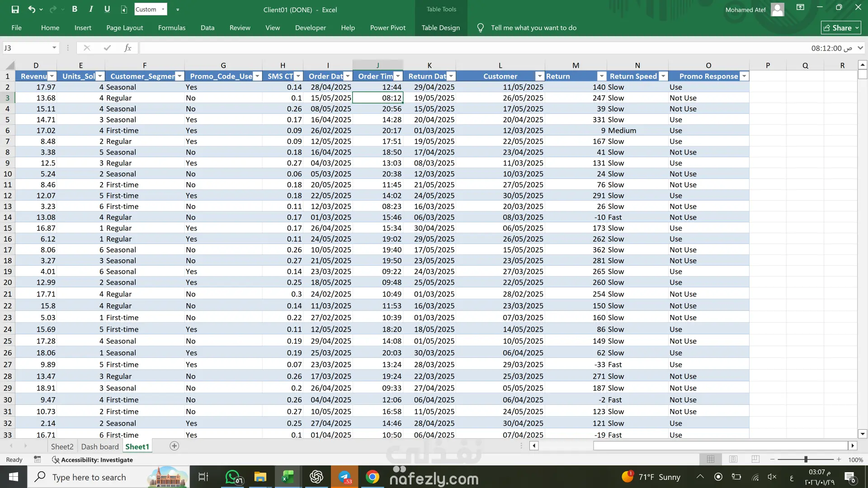This screenshot has height=488, width=868.
Task: Toggle Italic formatting in quick access toolbar
Action: coord(91,9)
